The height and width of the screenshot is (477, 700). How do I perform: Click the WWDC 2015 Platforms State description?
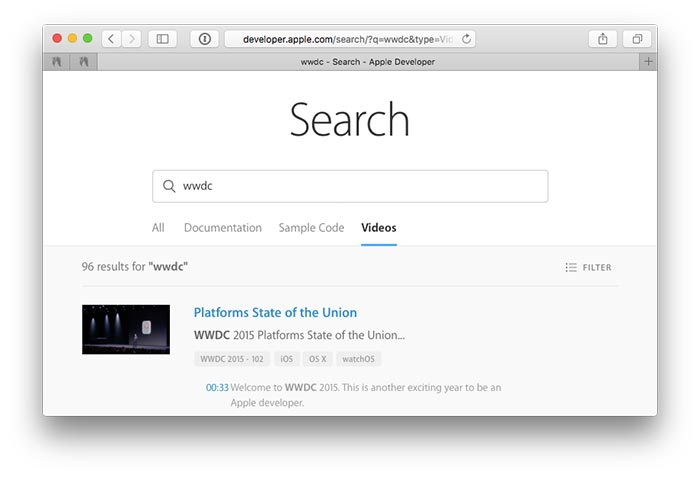(x=299, y=335)
